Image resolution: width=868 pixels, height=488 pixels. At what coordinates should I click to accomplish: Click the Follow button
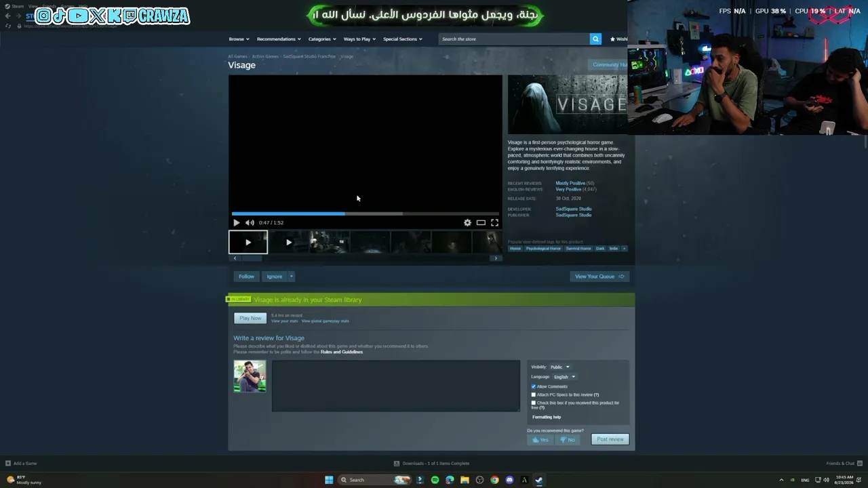(246, 277)
